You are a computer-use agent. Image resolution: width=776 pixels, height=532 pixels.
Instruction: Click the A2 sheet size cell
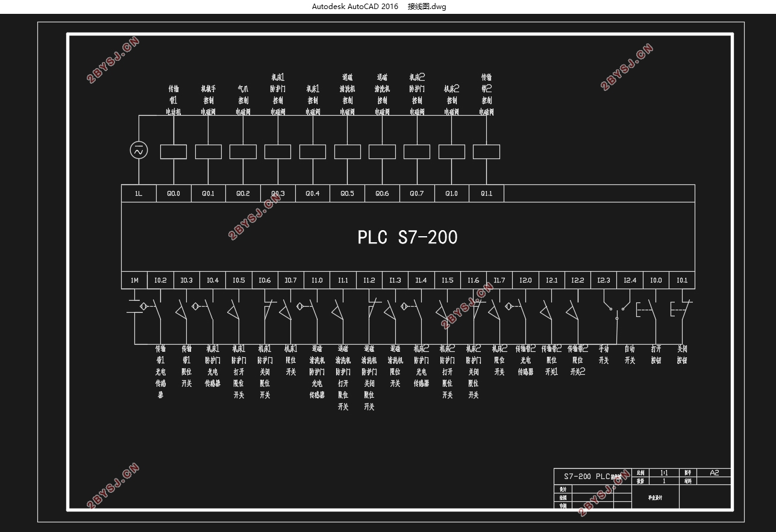pos(714,473)
